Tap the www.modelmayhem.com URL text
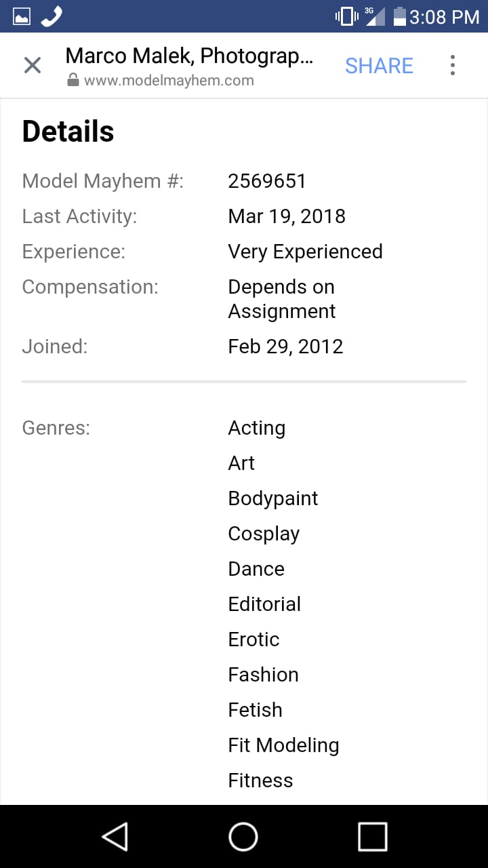488x868 pixels. pyautogui.click(x=169, y=81)
